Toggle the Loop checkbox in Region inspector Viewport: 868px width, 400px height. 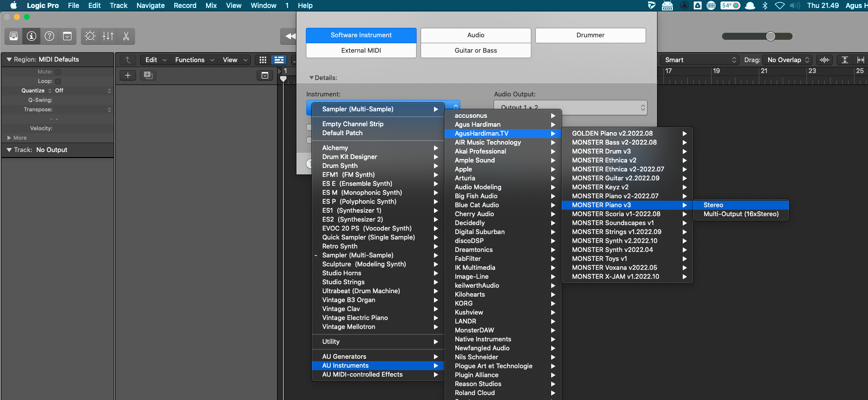point(58,81)
